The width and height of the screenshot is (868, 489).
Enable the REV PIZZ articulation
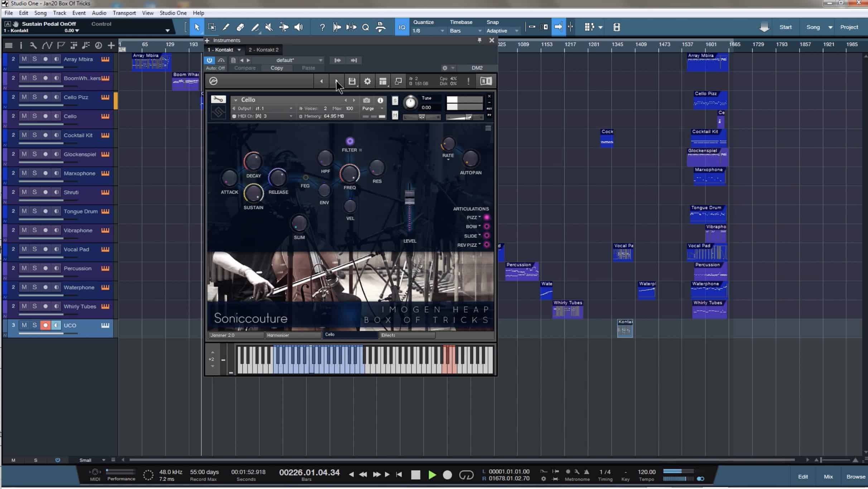tap(487, 245)
